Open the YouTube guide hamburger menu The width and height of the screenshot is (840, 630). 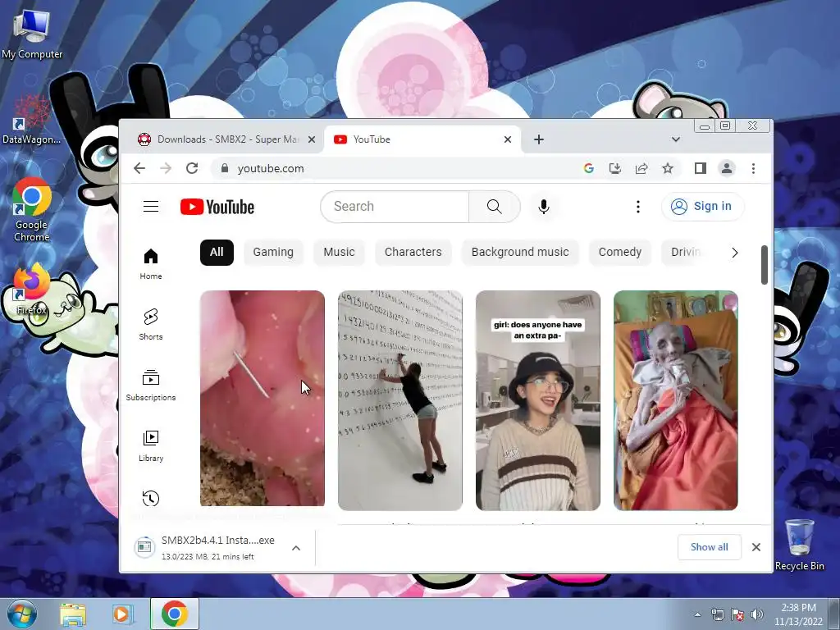[151, 206]
